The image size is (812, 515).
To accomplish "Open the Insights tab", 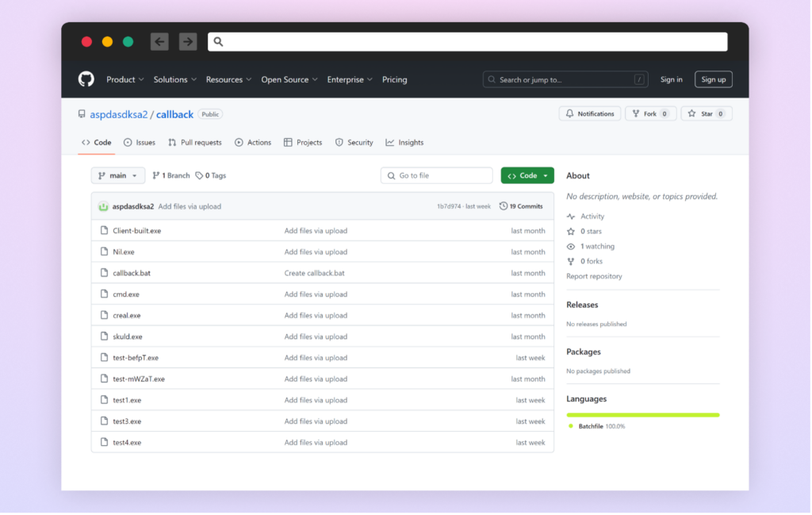I will click(x=404, y=143).
